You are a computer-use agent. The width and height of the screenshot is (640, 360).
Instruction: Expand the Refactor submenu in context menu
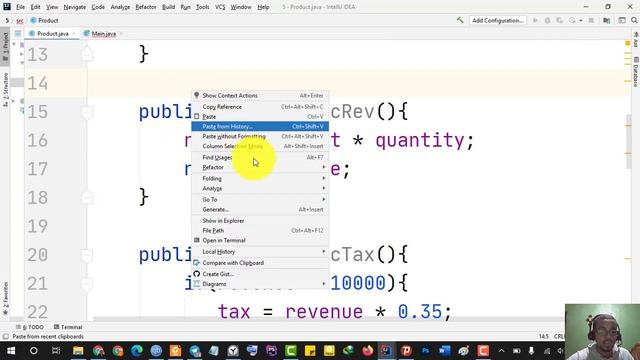[260, 167]
